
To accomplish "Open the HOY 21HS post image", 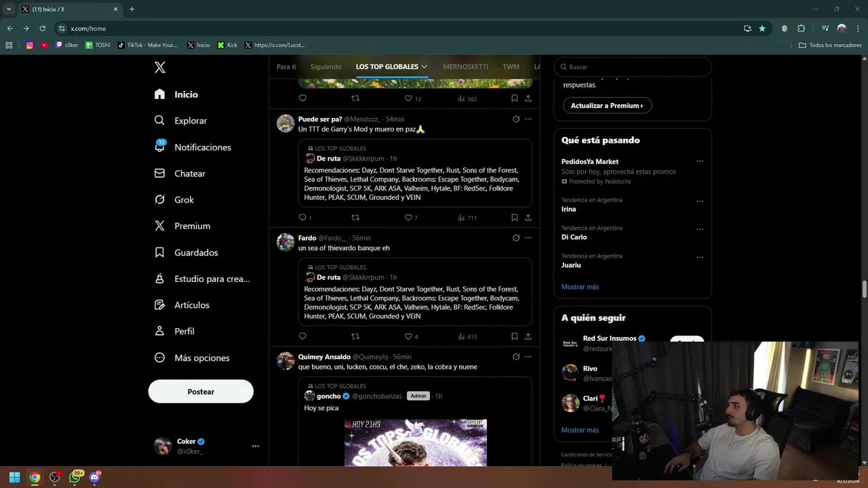I will click(x=416, y=443).
